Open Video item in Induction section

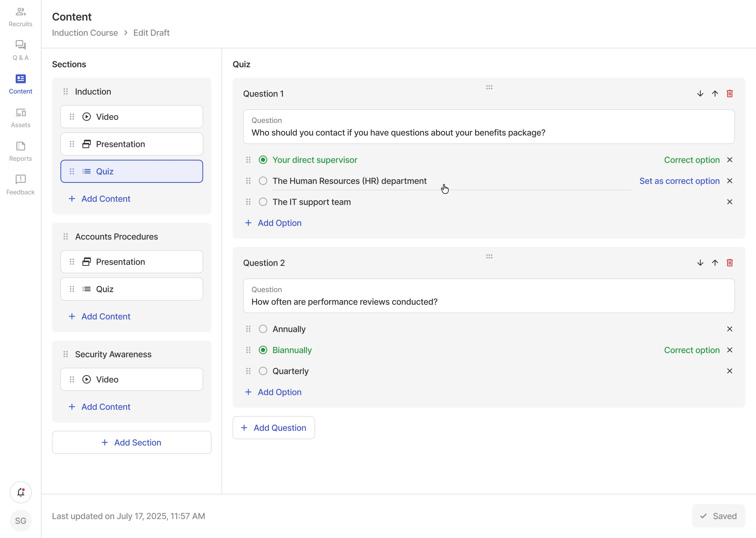pos(132,117)
